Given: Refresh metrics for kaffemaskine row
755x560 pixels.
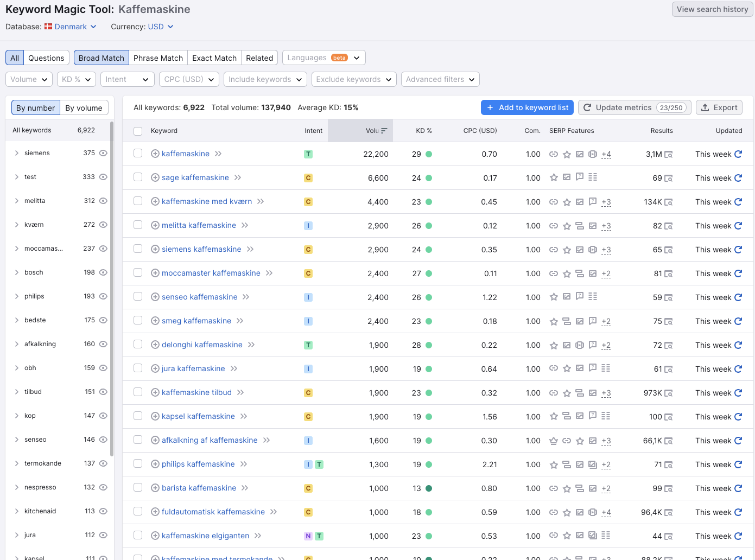Looking at the screenshot, I should (738, 154).
